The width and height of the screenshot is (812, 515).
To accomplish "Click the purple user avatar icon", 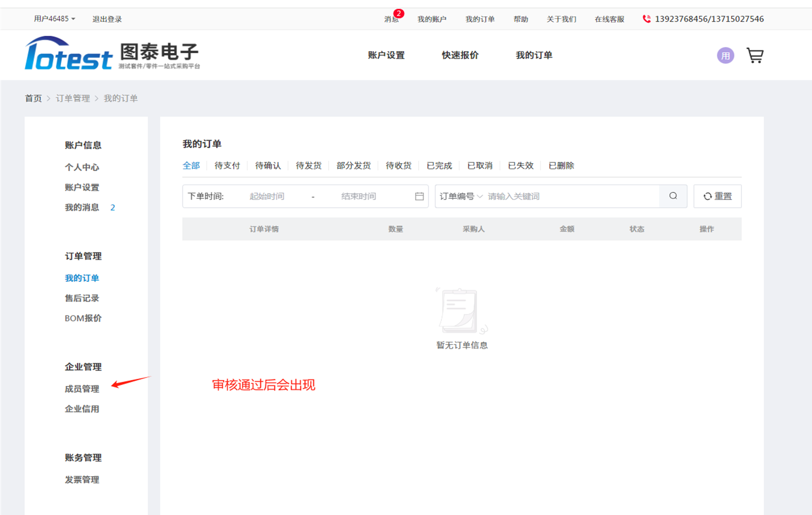I will point(725,55).
